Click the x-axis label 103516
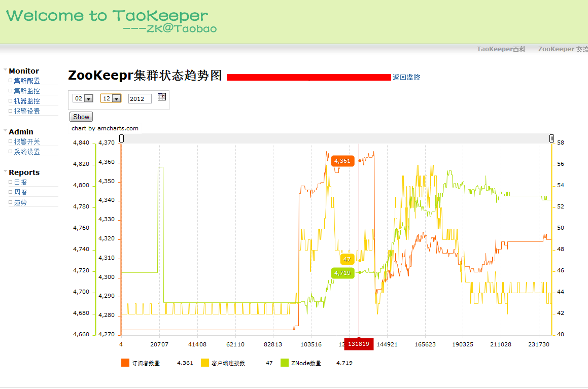The image size is (588, 389). (311, 344)
